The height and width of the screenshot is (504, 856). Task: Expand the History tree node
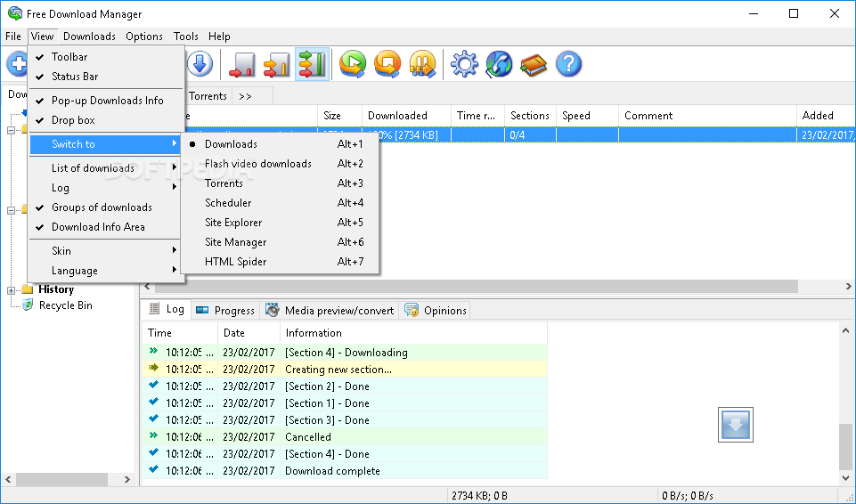11,290
